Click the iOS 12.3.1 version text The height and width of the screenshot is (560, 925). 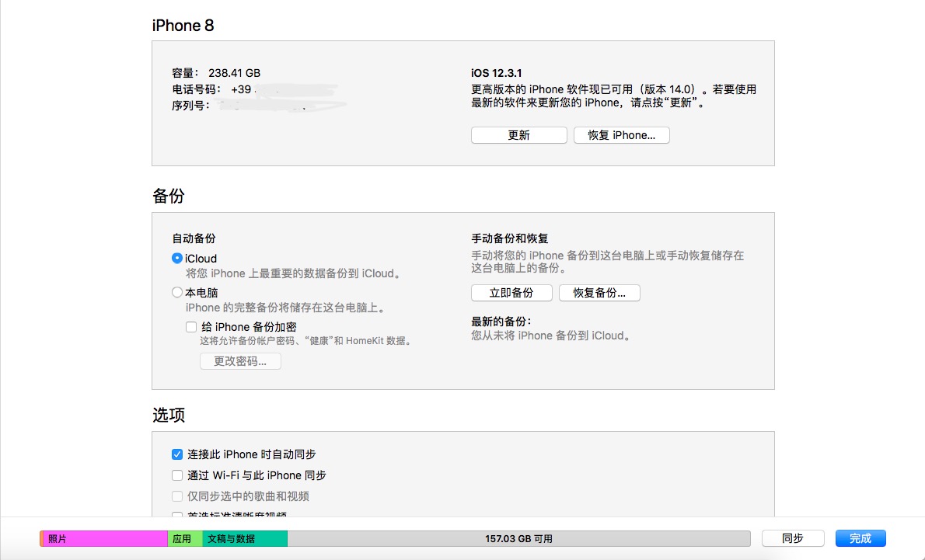[x=497, y=73]
